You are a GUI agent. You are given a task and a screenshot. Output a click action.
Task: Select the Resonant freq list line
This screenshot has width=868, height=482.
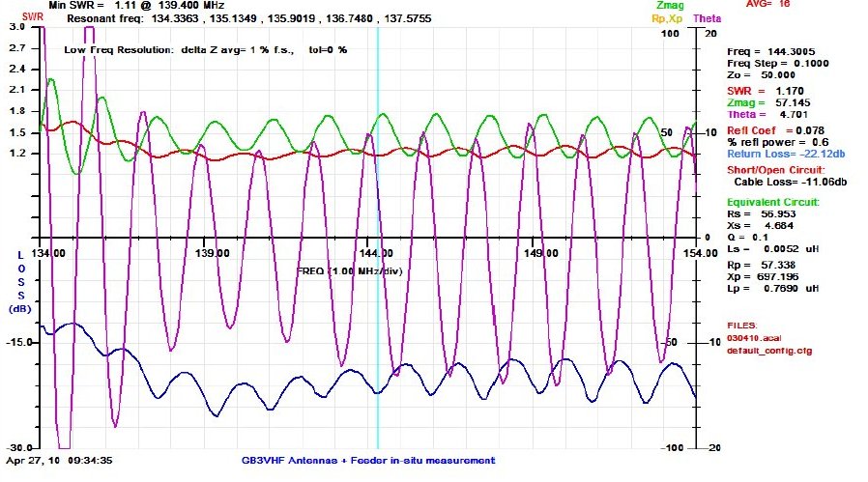tap(249, 18)
